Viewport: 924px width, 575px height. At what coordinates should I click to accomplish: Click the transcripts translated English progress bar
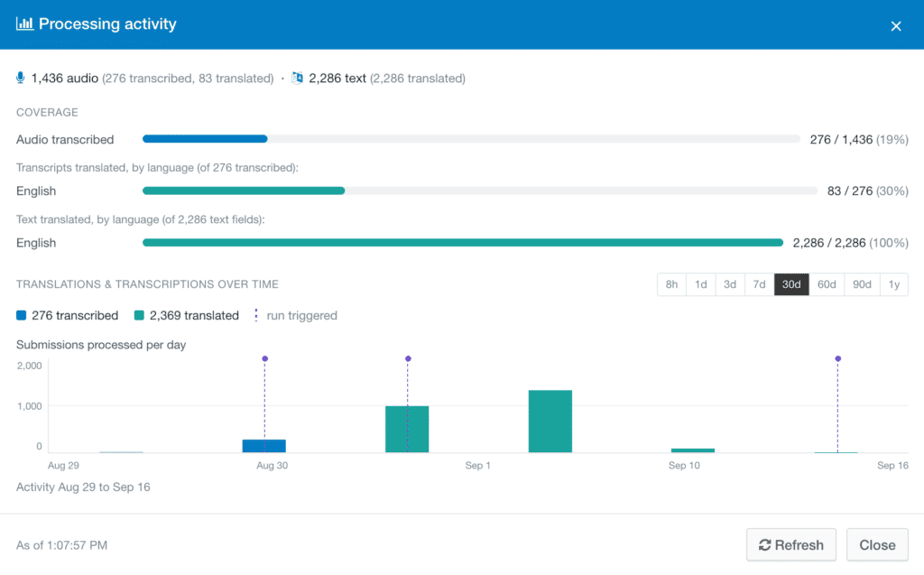click(x=480, y=190)
